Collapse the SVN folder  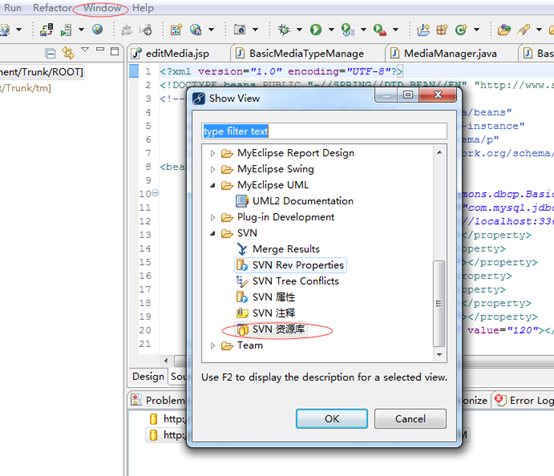(x=212, y=234)
